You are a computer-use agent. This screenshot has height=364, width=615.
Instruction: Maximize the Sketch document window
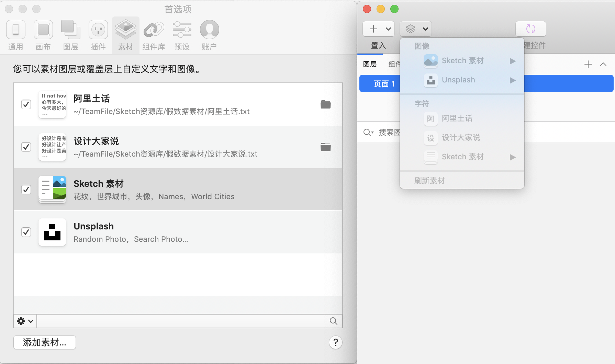tap(394, 9)
